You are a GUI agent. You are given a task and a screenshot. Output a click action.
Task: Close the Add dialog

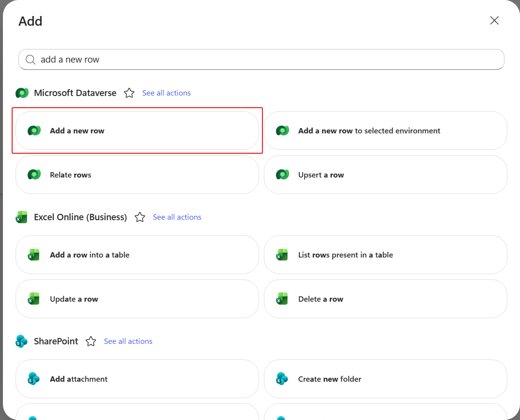(494, 20)
